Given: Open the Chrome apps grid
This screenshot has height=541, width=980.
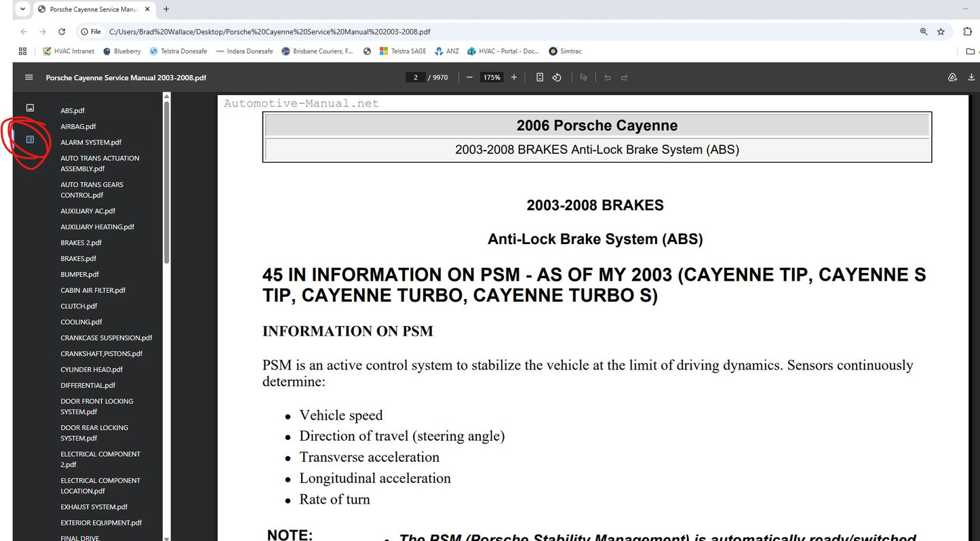Looking at the screenshot, I should tap(22, 51).
